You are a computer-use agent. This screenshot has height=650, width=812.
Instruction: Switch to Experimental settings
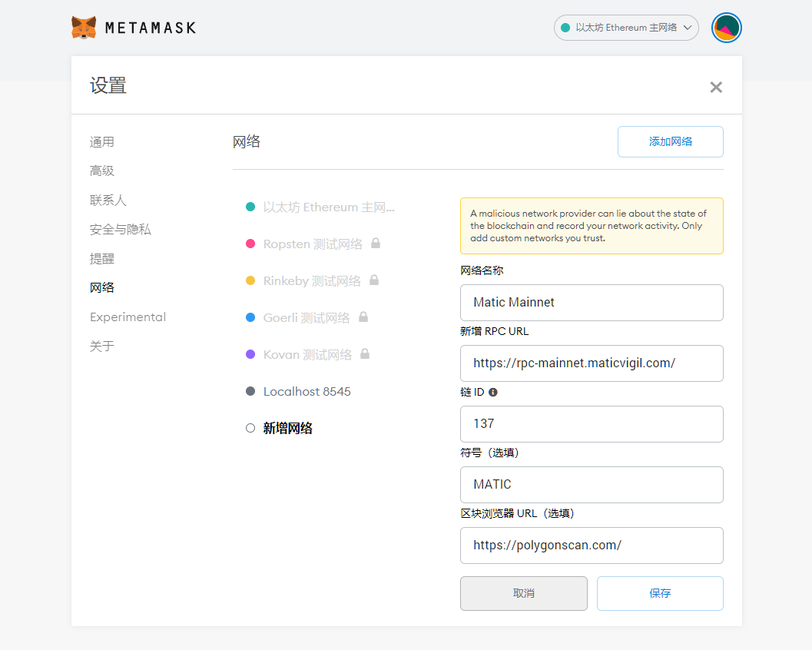128,317
